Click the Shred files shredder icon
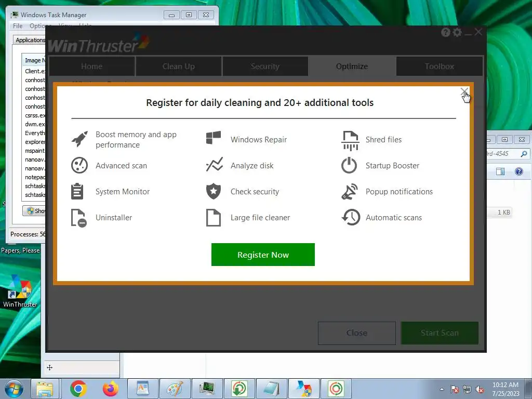The height and width of the screenshot is (399, 532). [x=350, y=140]
